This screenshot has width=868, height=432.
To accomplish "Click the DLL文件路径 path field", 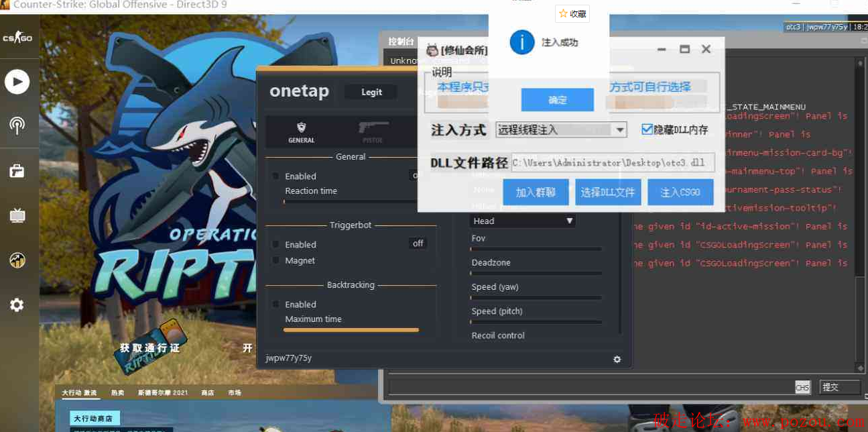I will click(x=613, y=163).
